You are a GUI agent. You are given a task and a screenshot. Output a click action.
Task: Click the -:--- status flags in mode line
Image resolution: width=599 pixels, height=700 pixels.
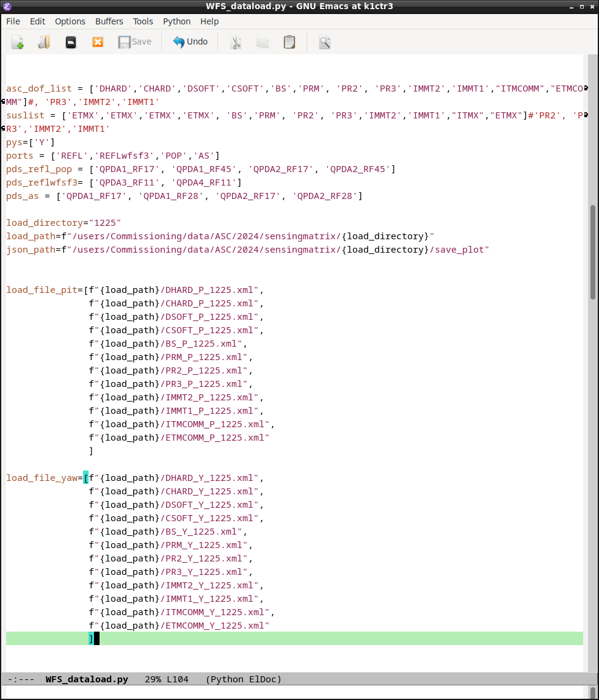tap(21, 679)
